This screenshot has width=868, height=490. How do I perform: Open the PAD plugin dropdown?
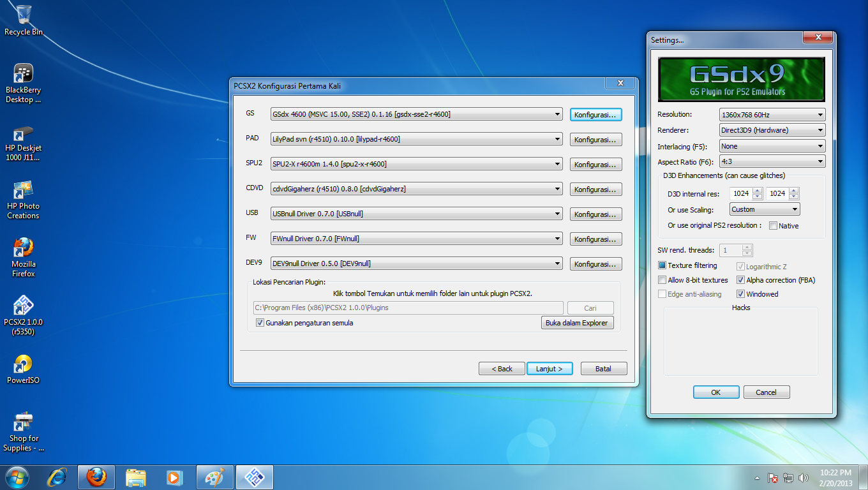point(417,139)
